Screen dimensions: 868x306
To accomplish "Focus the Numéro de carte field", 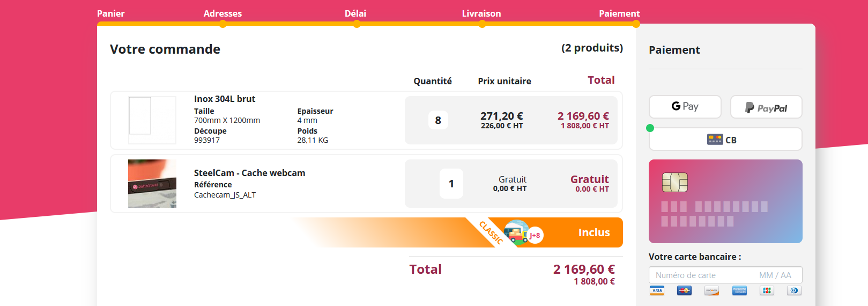I will [x=700, y=275].
